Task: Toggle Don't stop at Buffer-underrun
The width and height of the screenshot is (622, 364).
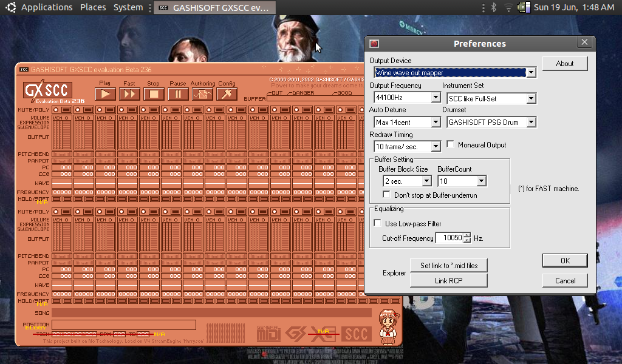Action: [x=386, y=195]
